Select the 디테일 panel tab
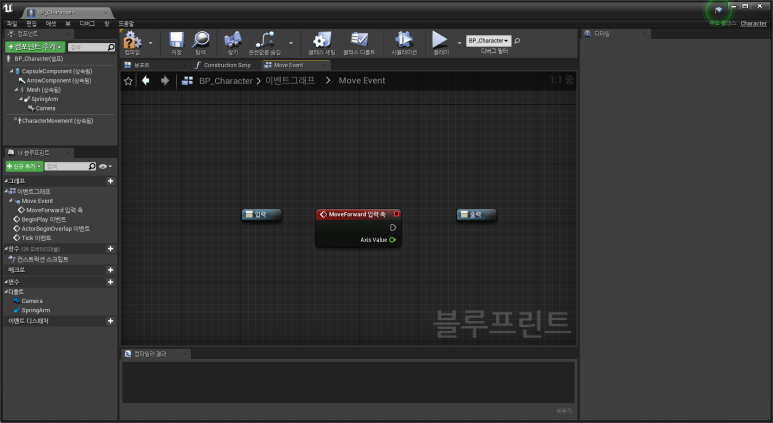The width and height of the screenshot is (773, 423). pos(615,34)
